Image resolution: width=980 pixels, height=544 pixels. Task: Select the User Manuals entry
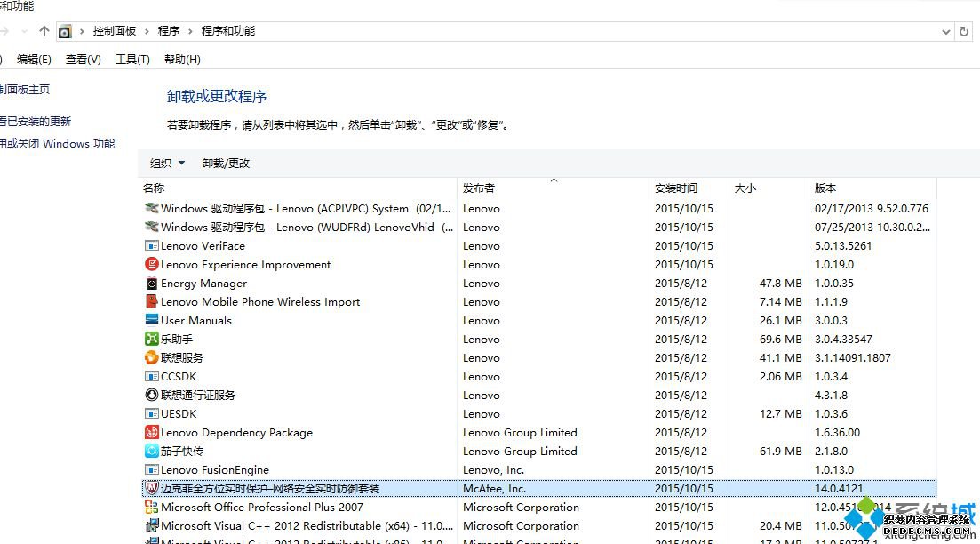coord(196,320)
